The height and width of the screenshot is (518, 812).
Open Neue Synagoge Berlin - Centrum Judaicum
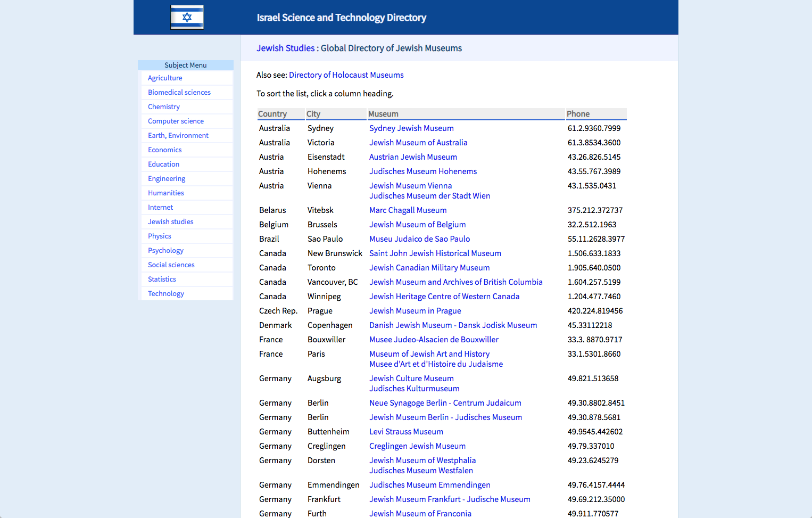pos(445,403)
